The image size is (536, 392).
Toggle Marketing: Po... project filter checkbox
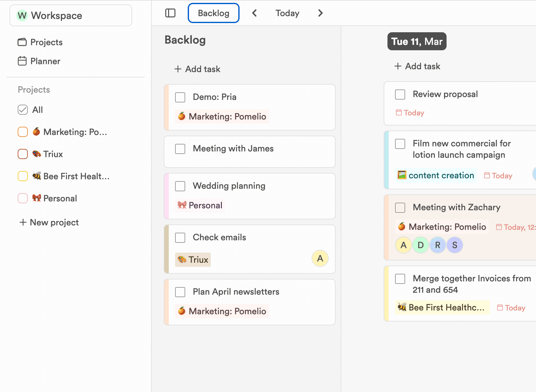pyautogui.click(x=23, y=132)
